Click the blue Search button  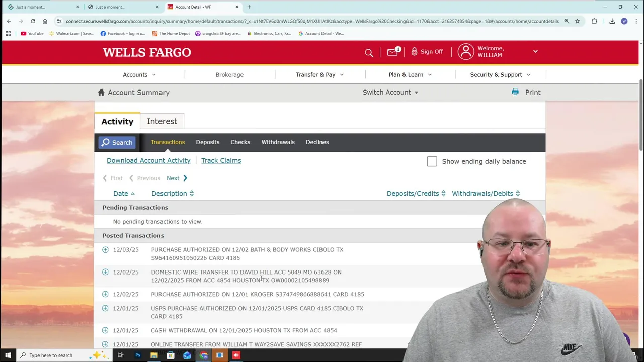pos(117,142)
